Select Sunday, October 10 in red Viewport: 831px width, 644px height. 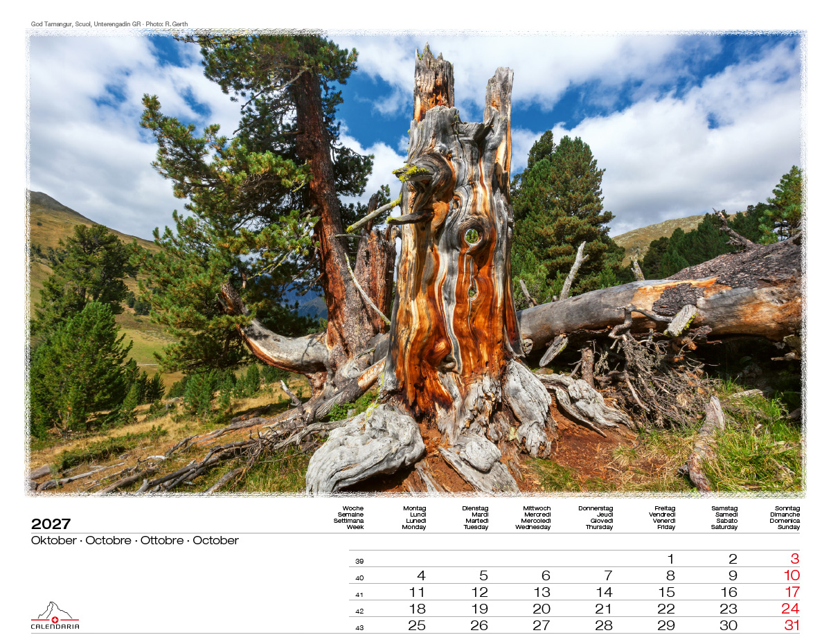pos(792,575)
